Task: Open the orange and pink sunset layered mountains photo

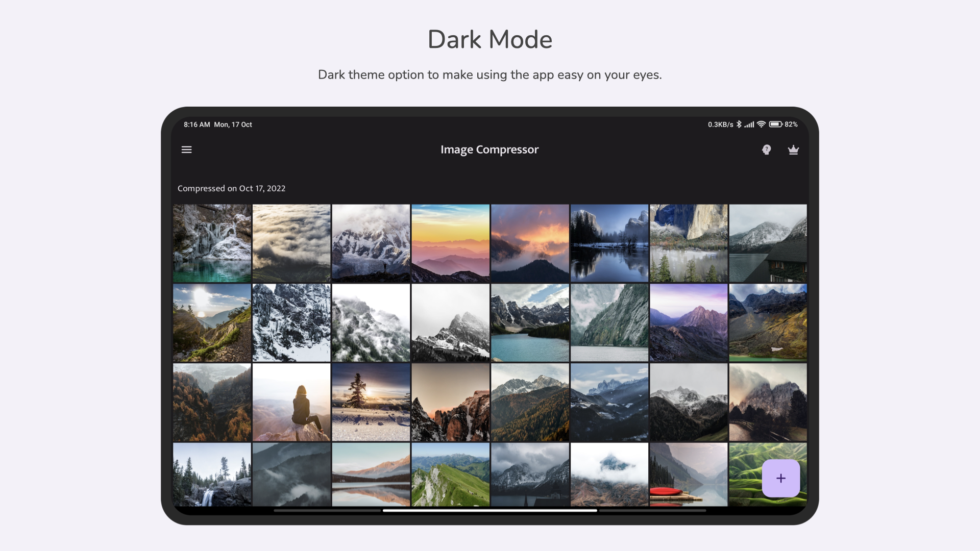Action: point(450,243)
